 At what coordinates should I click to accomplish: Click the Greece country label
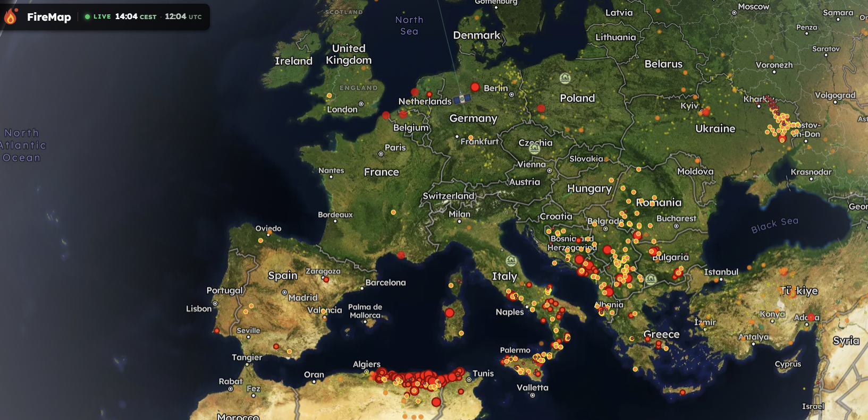click(x=661, y=335)
